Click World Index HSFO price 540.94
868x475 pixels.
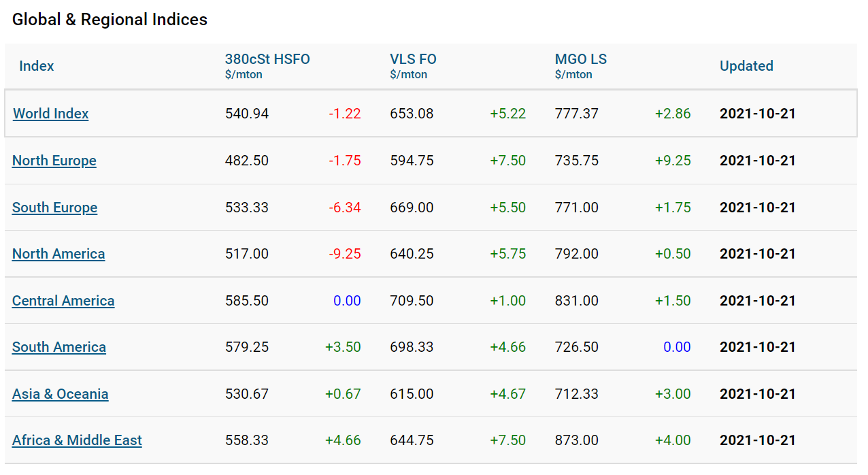(x=247, y=114)
